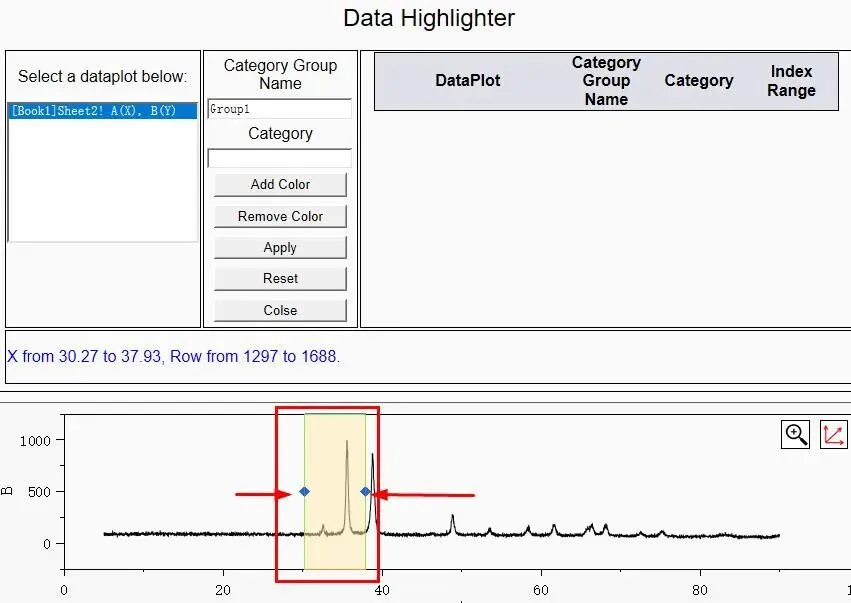
Task: Click the 500 label on Y axis
Action: [x=40, y=492]
